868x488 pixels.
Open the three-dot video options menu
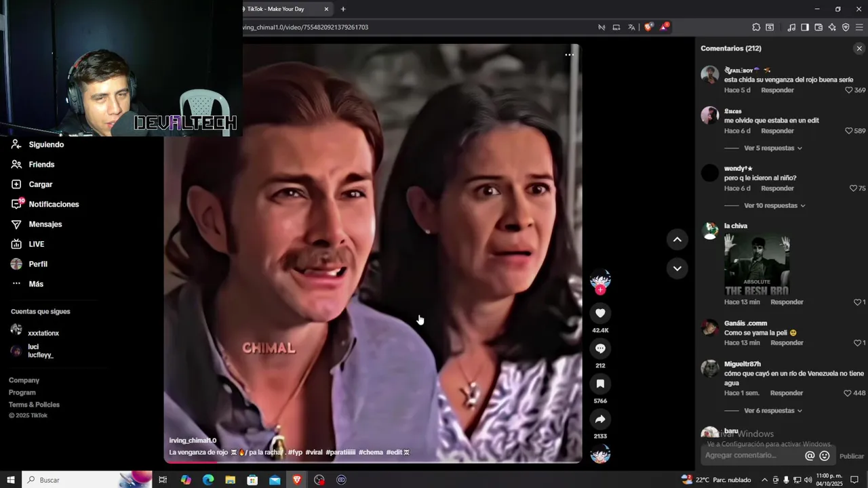point(570,55)
